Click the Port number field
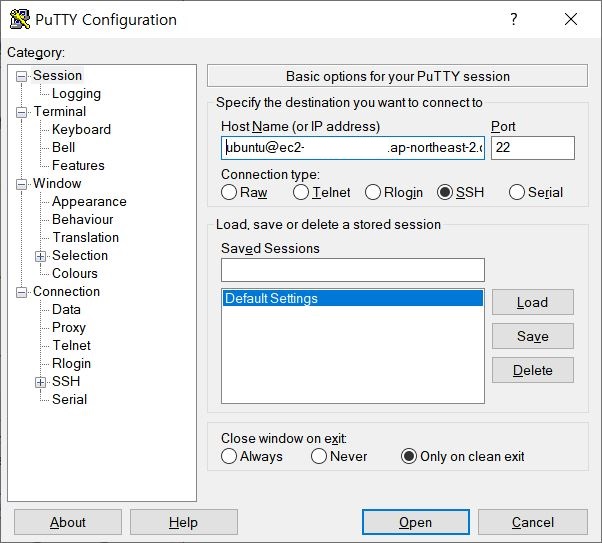Viewport: 602px width, 543px height. (x=532, y=148)
